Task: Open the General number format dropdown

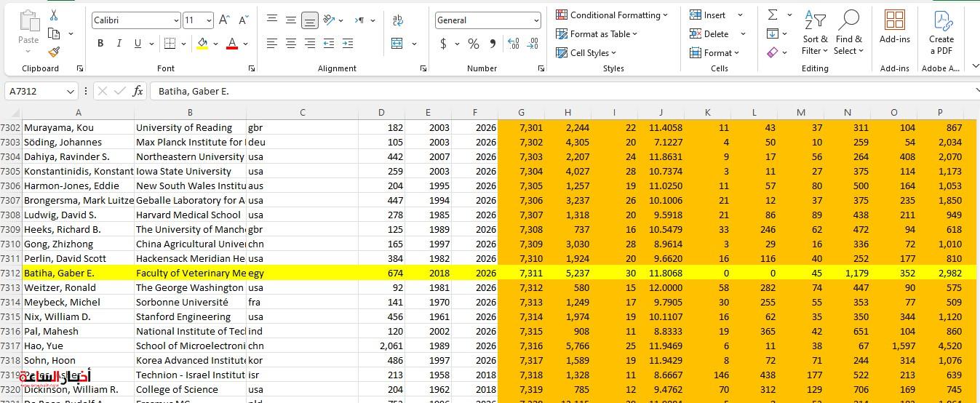Action: tap(536, 20)
